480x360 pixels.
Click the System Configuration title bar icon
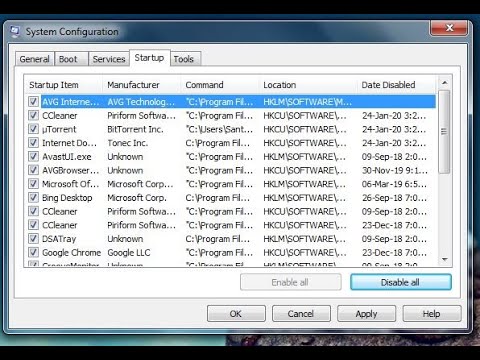coord(15,32)
